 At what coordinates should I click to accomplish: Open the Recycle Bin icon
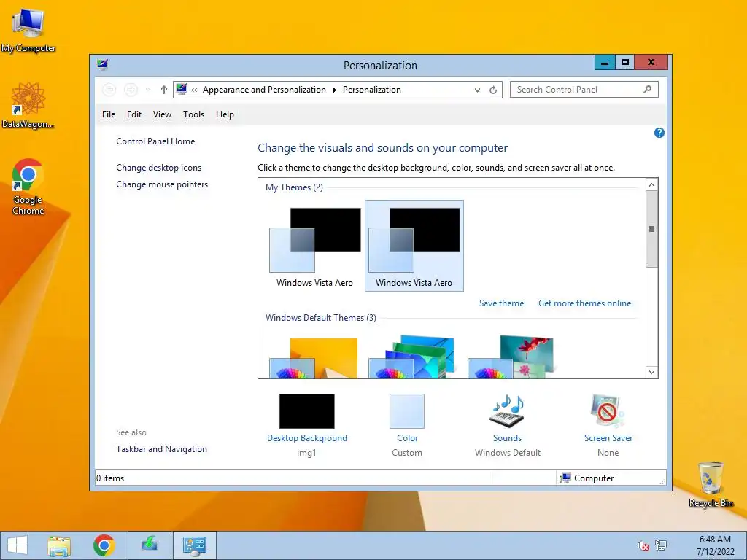point(711,483)
